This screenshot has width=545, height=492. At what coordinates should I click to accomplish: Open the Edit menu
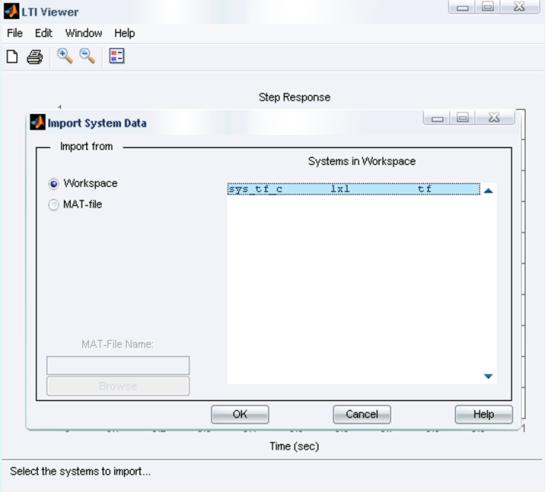[x=43, y=33]
